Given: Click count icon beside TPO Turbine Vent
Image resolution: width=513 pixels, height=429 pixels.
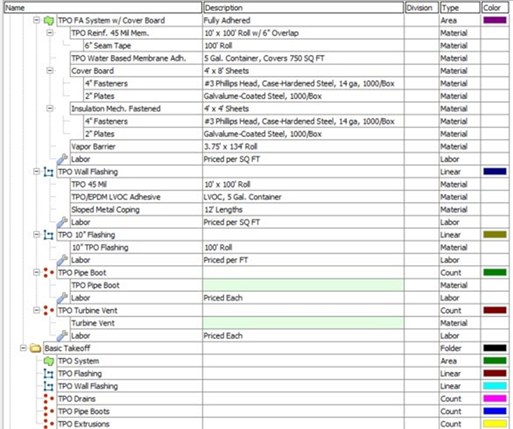Looking at the screenshot, I should 49,311.
